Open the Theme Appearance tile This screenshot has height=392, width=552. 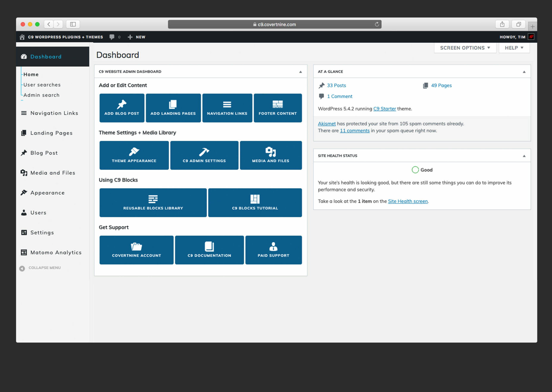tap(134, 155)
